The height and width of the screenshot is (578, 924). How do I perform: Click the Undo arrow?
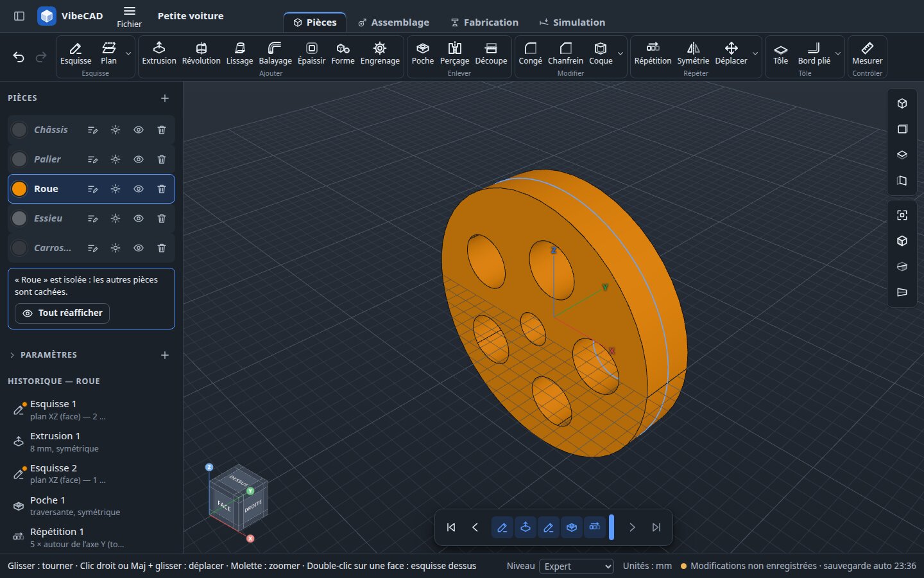[x=19, y=57]
